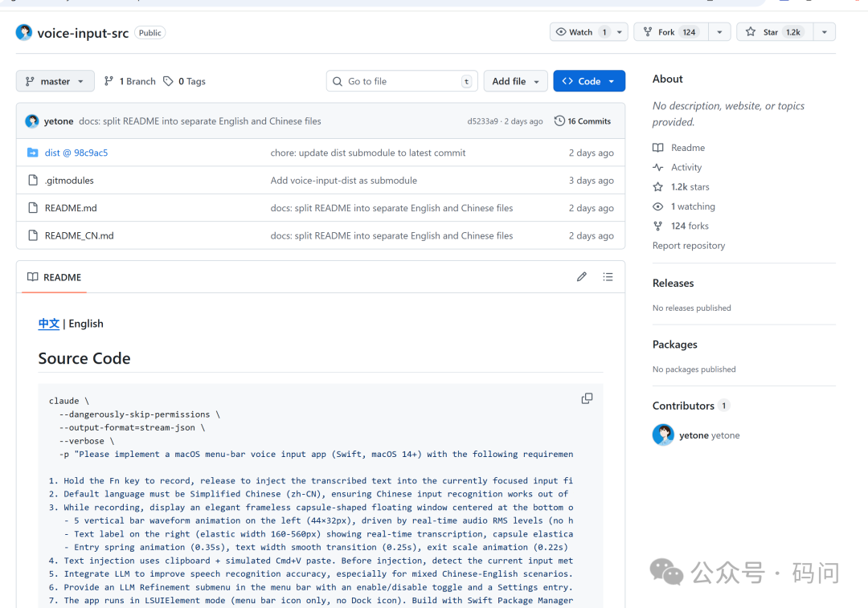Open the Add file menu
This screenshot has height=608, width=868.
click(515, 81)
